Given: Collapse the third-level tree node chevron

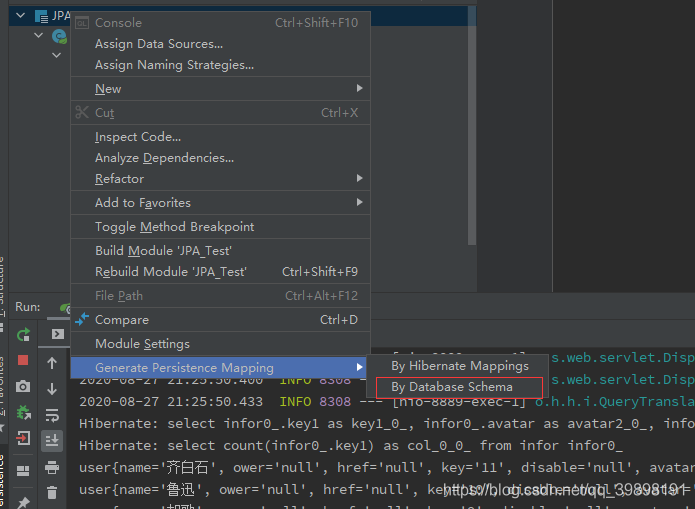Looking at the screenshot, I should point(56,55).
